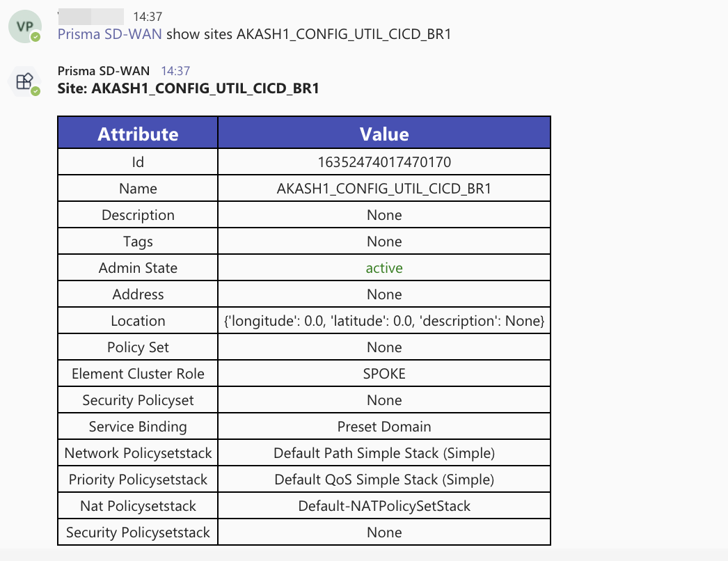Click the None value in Policy Set row
728x561 pixels.
(384, 347)
